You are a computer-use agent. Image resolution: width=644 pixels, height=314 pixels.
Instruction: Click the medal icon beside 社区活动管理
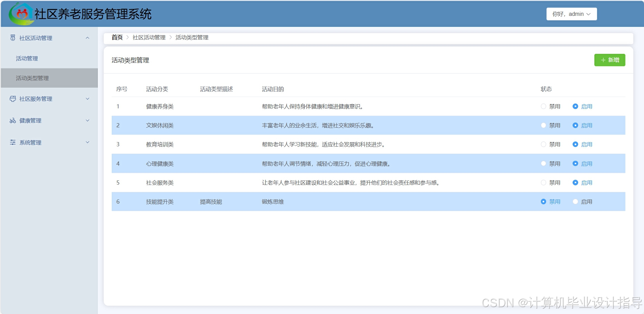tap(13, 38)
